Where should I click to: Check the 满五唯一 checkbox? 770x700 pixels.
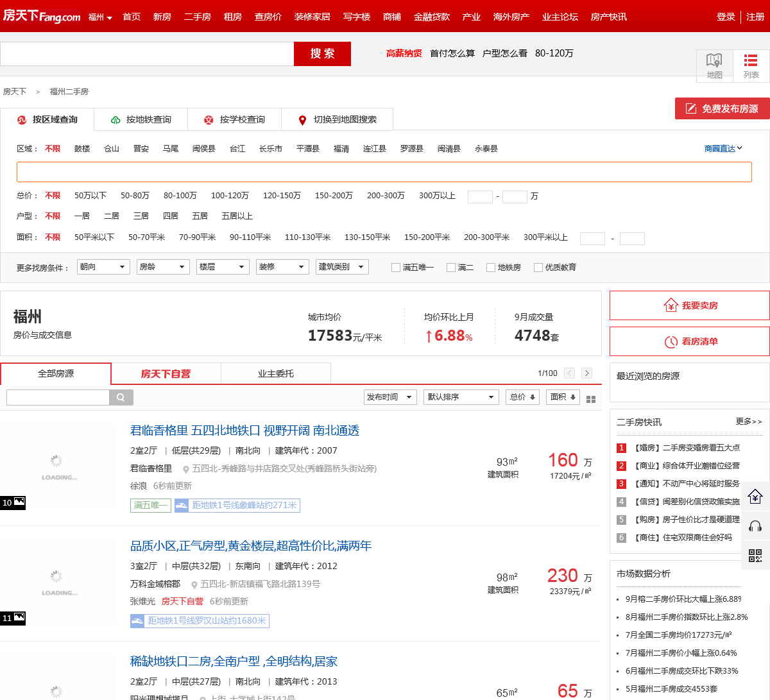click(396, 268)
